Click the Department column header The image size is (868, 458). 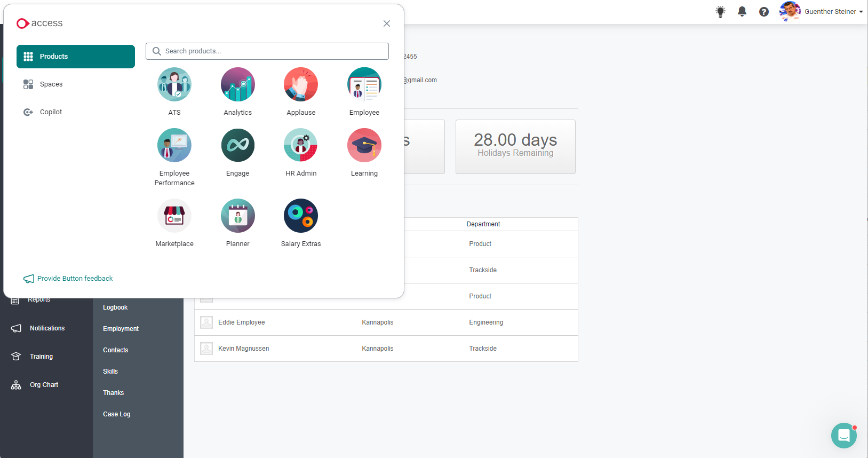tap(483, 224)
